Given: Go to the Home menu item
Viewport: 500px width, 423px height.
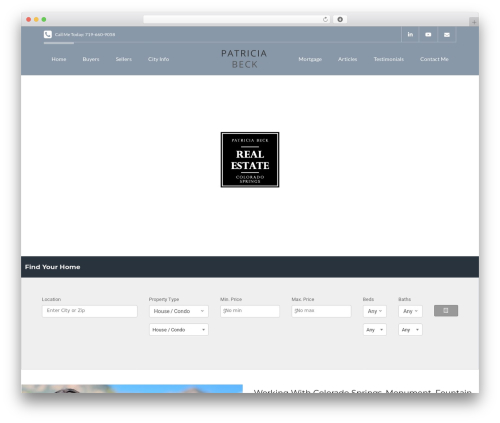Looking at the screenshot, I should coord(59,59).
